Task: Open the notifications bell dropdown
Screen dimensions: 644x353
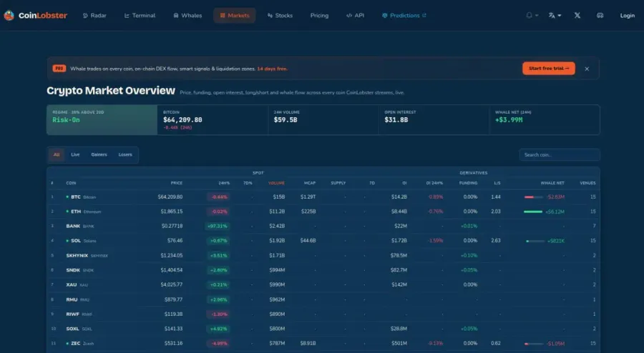Action: point(532,16)
